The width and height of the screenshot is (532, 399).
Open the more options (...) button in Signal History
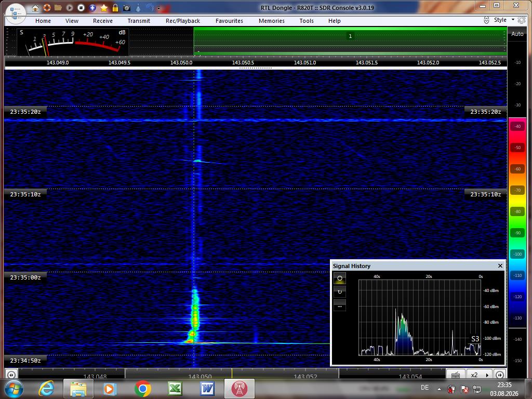[x=340, y=306]
